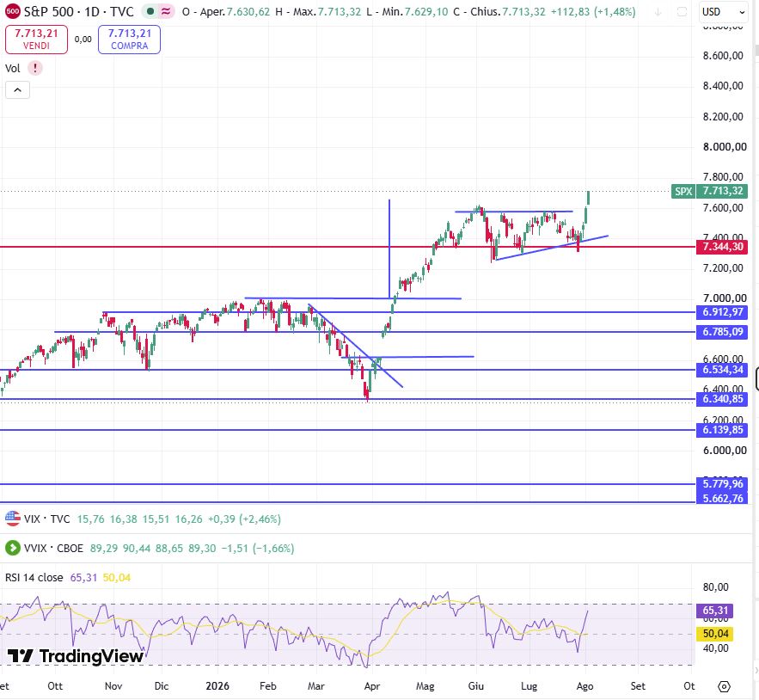Click the 0,00 spread value between sell and buy
The height and width of the screenshot is (700, 759).
click(x=83, y=40)
